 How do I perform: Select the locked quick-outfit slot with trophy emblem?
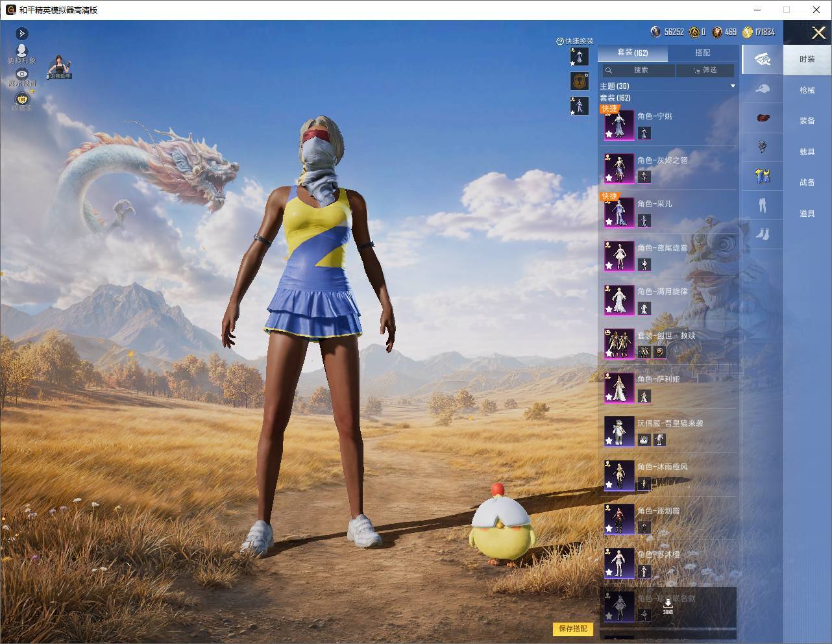[579, 80]
